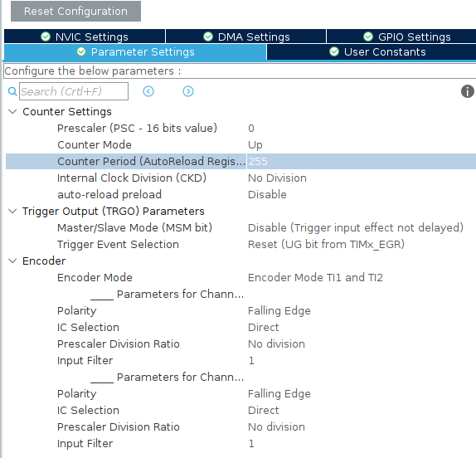
Task: Focus the Search (Ctrl+F) field
Action: [74, 91]
